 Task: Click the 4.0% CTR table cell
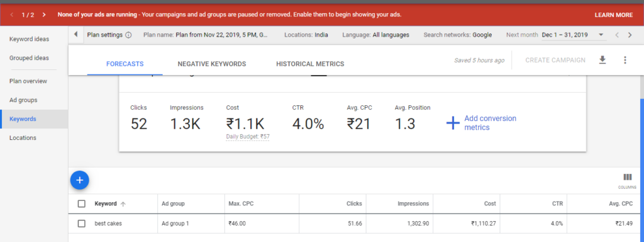(557, 224)
